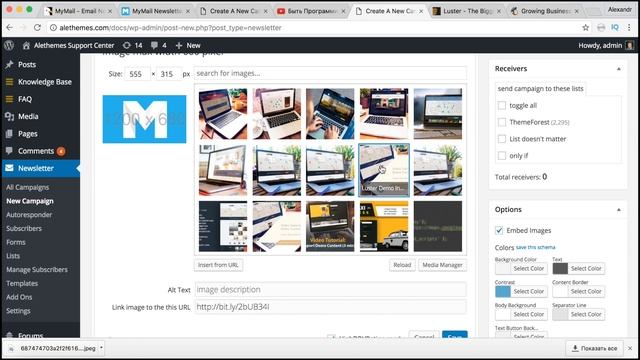Open Manage Subscribers submenu item
This screenshot has height=360, width=640.
tap(37, 269)
